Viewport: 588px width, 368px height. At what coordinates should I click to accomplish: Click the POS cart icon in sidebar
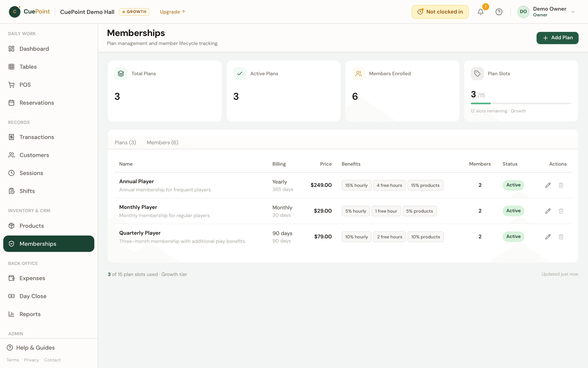click(x=11, y=85)
